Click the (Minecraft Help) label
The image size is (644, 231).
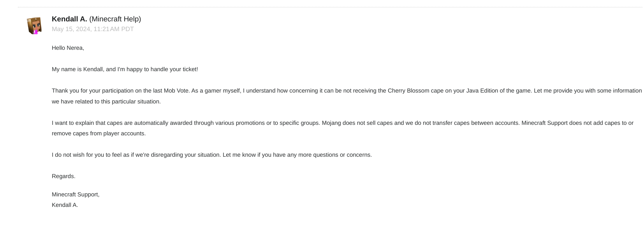click(115, 19)
